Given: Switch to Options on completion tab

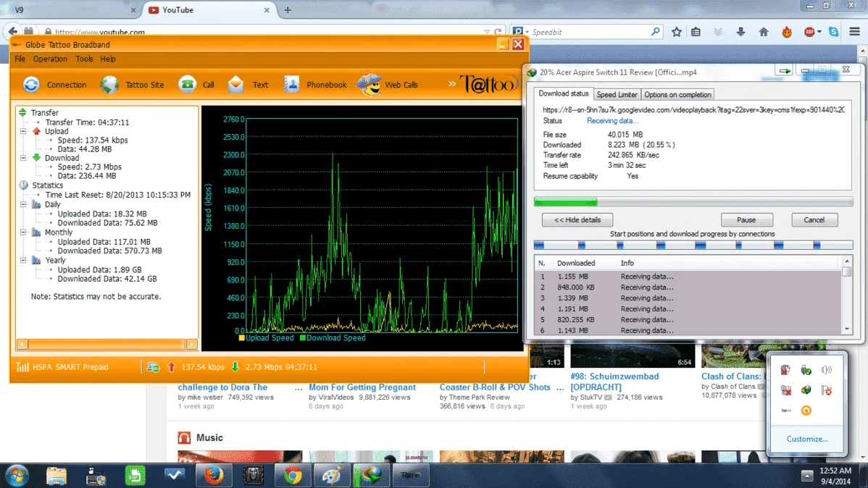Looking at the screenshot, I should click(x=677, y=95).
